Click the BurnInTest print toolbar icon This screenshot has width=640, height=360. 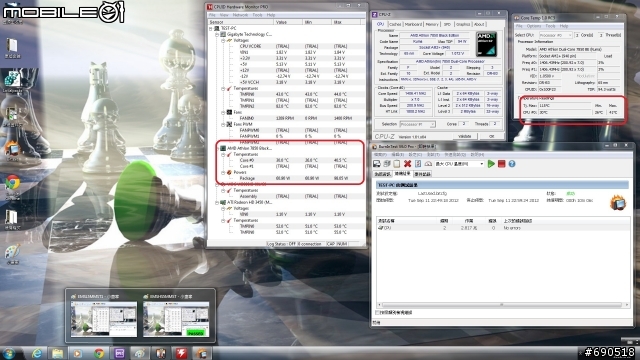(x=387, y=164)
